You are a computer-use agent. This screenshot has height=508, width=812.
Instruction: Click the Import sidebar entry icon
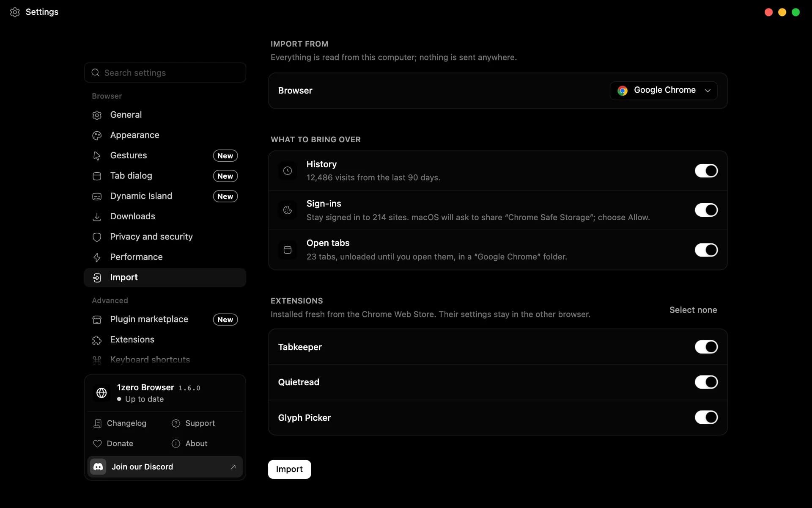(x=97, y=278)
